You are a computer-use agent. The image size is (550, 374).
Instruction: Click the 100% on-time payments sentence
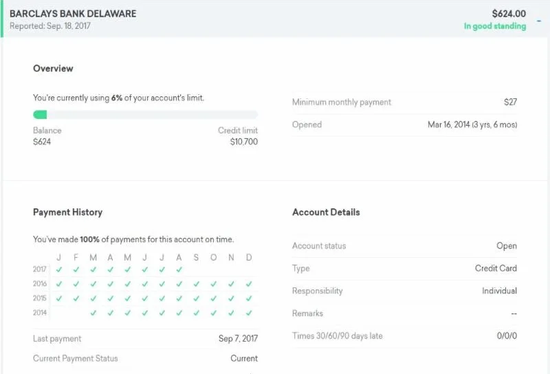(133, 239)
